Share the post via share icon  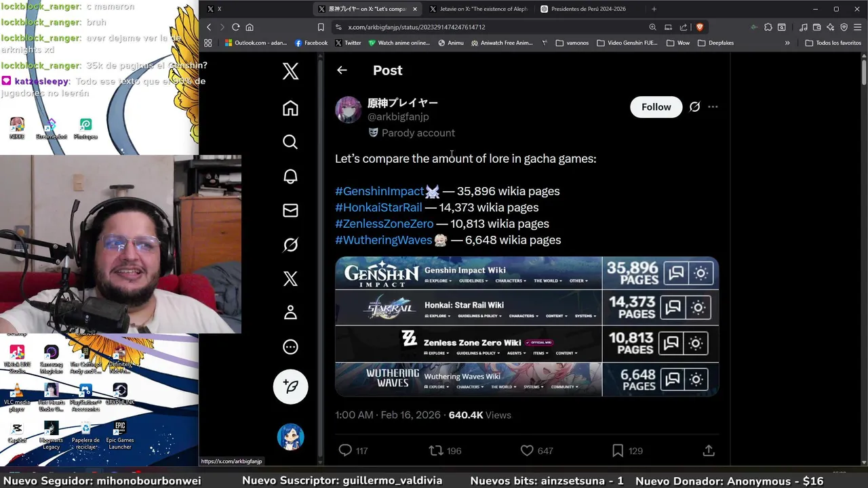click(x=709, y=450)
